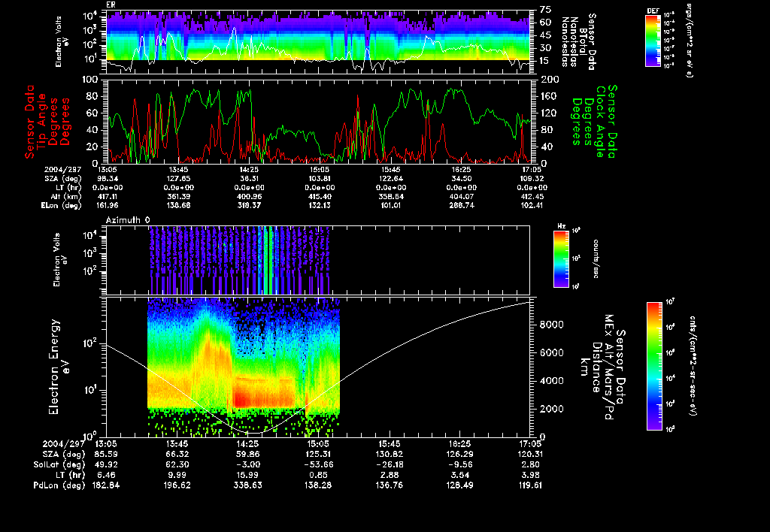Screen dimensions: 770x532
Task: Click the local time value '6.46'
Action: click(x=106, y=475)
